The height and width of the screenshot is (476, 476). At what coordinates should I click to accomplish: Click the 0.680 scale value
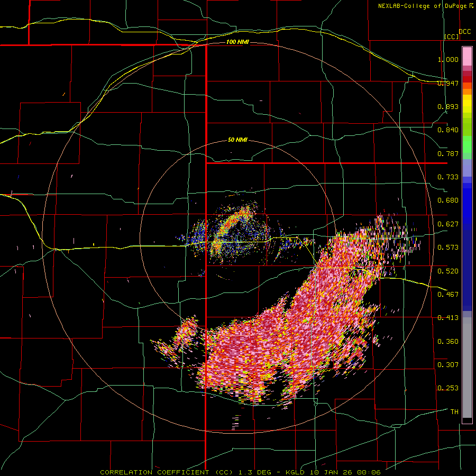point(448,200)
